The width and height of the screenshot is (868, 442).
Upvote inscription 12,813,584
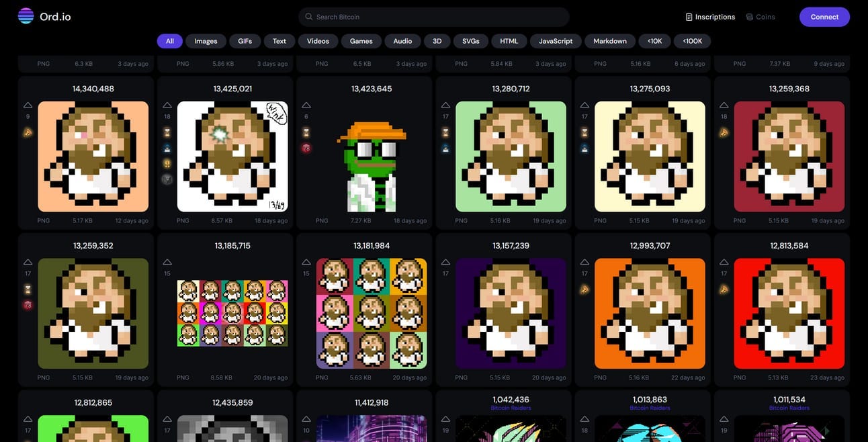724,263
